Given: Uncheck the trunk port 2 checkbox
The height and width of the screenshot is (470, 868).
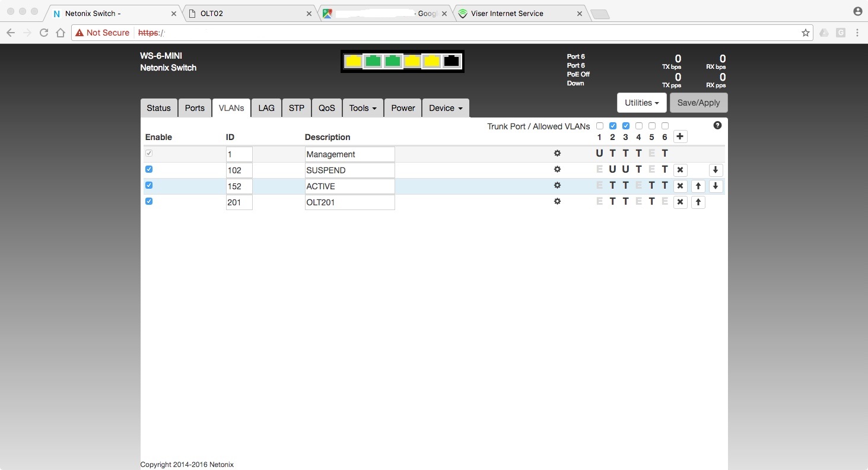Looking at the screenshot, I should [x=613, y=126].
